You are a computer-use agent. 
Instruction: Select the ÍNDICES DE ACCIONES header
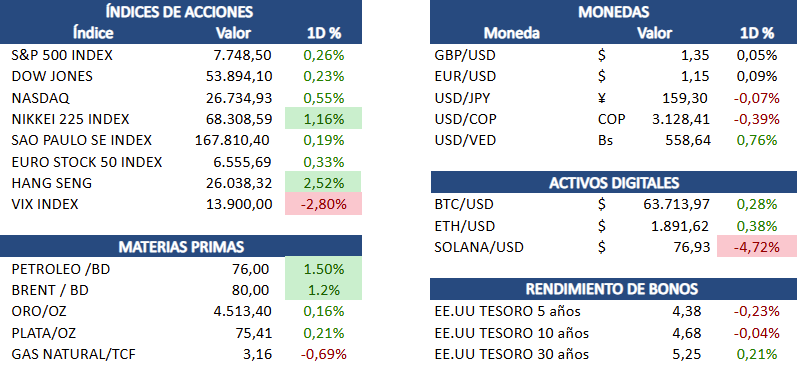point(179,12)
